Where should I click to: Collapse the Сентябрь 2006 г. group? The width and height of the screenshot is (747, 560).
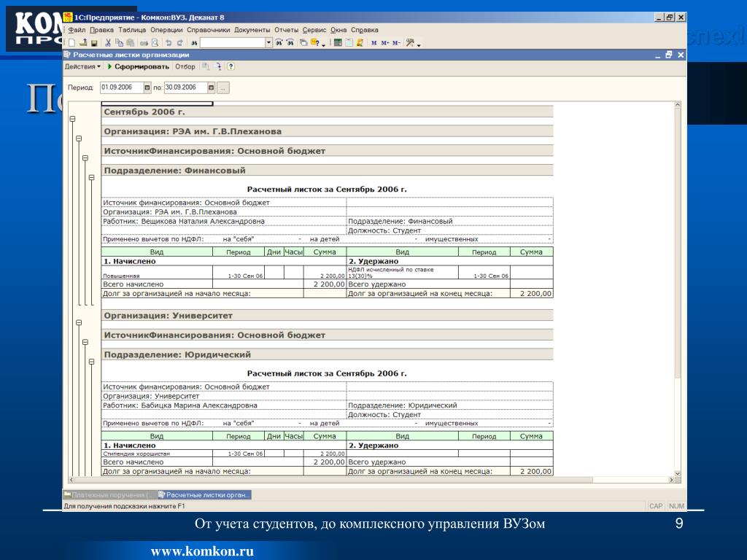pyautogui.click(x=73, y=119)
